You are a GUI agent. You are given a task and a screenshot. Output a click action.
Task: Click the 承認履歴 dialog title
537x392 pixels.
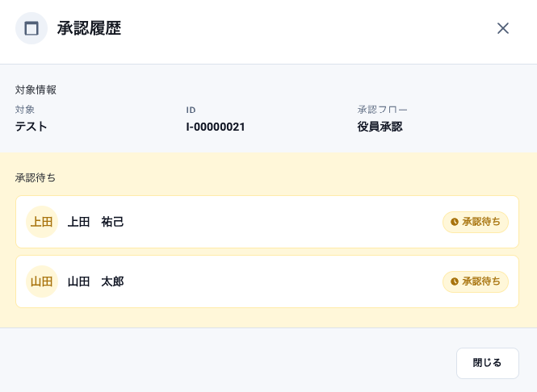pos(89,29)
